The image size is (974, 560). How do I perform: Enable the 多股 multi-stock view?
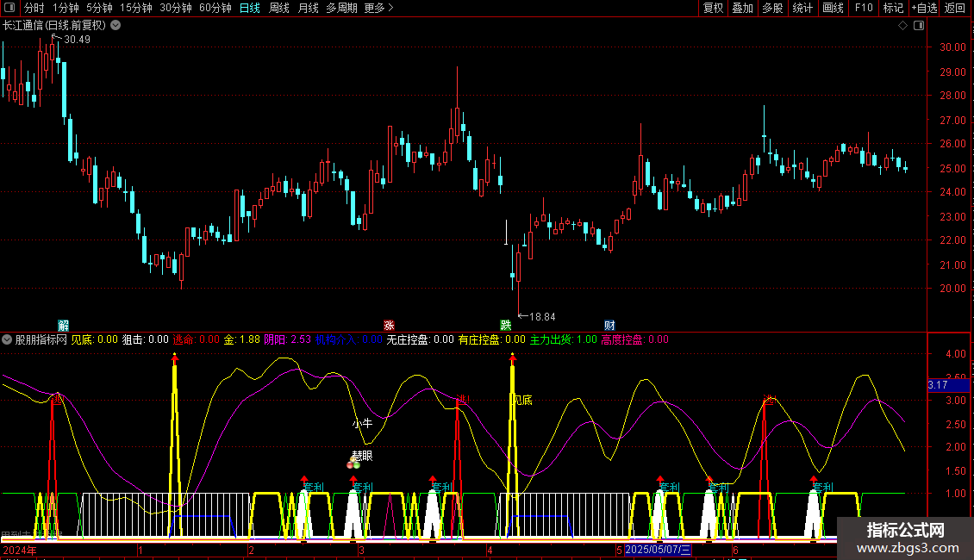pos(772,8)
